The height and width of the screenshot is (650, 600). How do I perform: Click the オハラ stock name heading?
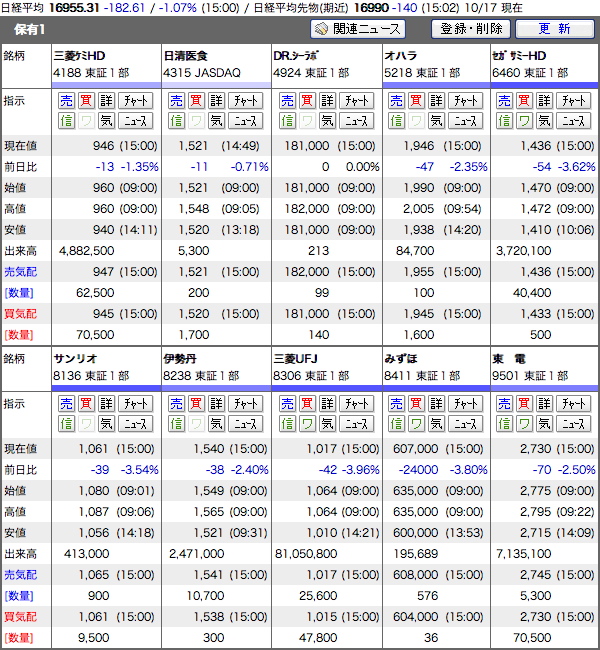(x=400, y=55)
